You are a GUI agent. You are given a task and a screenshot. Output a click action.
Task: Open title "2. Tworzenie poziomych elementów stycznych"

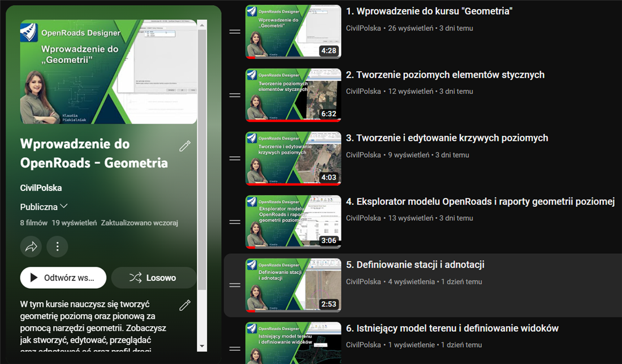coord(445,75)
